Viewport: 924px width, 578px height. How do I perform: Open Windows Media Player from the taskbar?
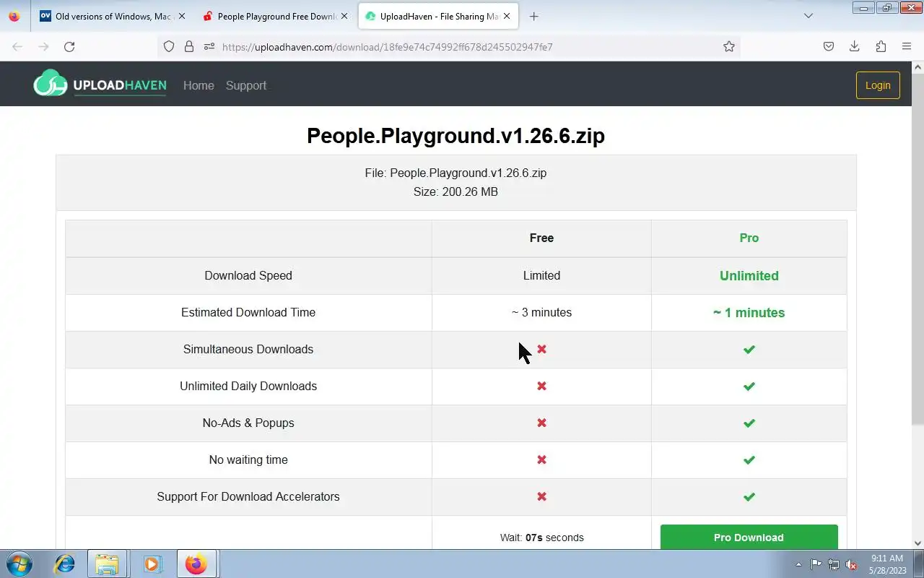coord(152,564)
